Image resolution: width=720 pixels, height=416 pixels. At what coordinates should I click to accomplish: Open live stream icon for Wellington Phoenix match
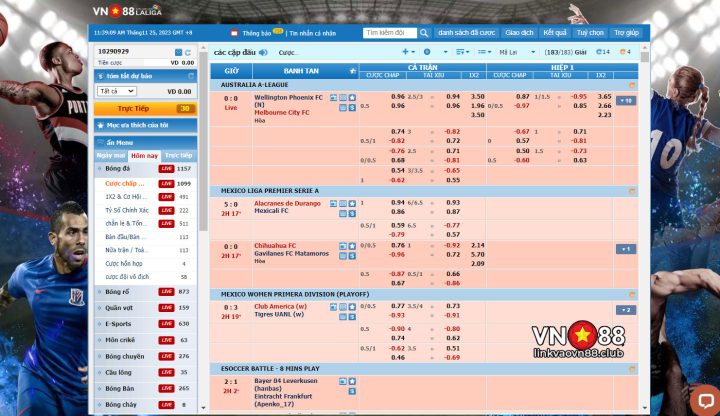click(333, 98)
